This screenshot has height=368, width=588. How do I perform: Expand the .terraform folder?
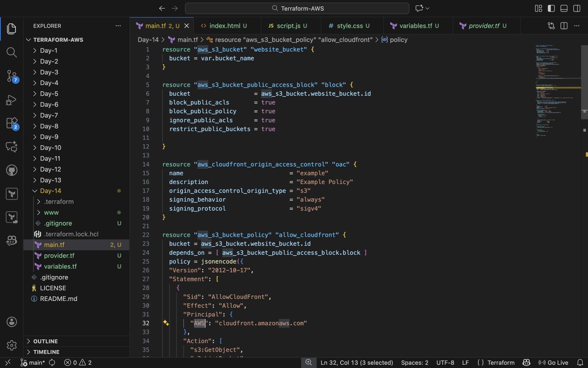[40, 202]
